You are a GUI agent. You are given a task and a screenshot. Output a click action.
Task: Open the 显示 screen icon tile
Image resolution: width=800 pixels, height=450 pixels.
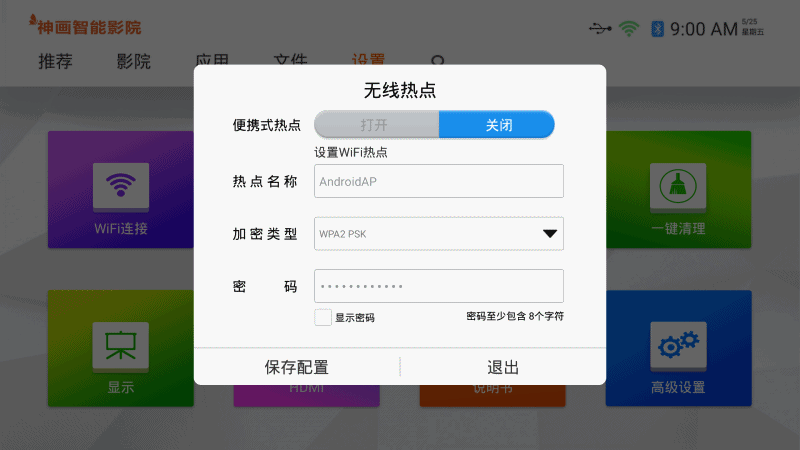click(121, 343)
